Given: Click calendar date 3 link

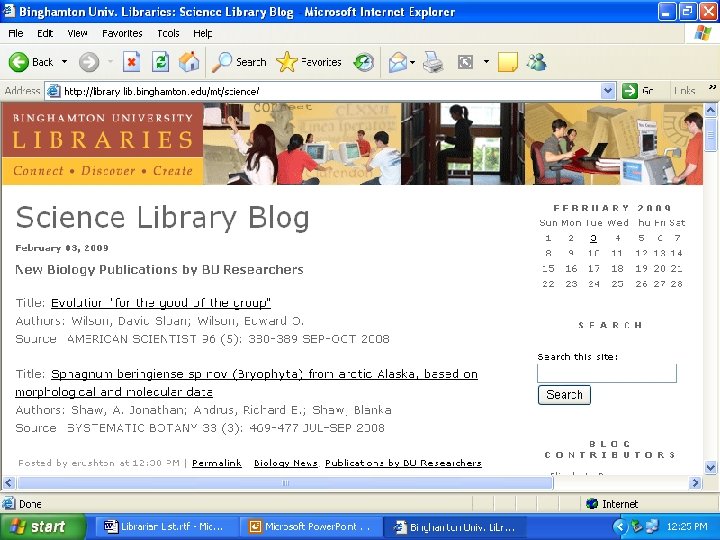Looking at the screenshot, I should point(593,238).
